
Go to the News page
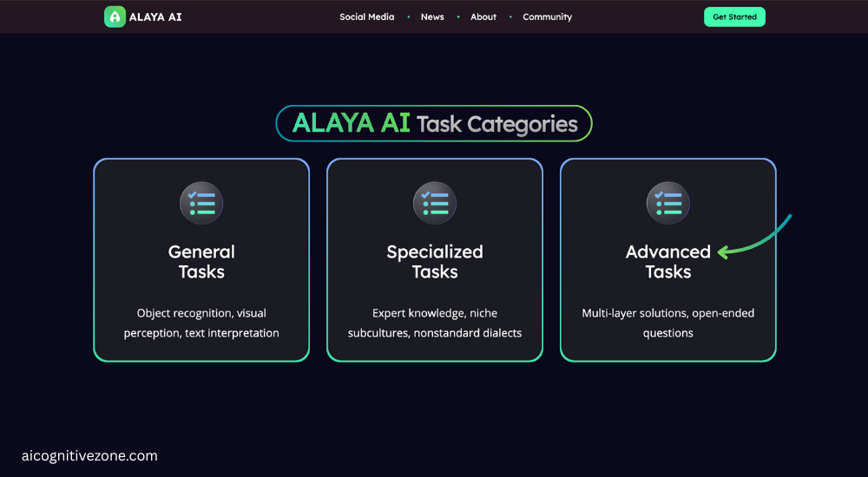click(432, 17)
